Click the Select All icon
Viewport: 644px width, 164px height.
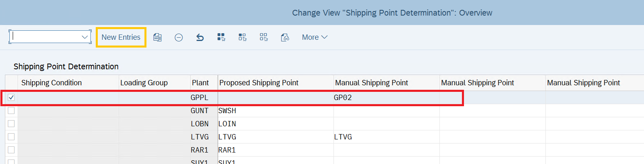[x=221, y=37]
